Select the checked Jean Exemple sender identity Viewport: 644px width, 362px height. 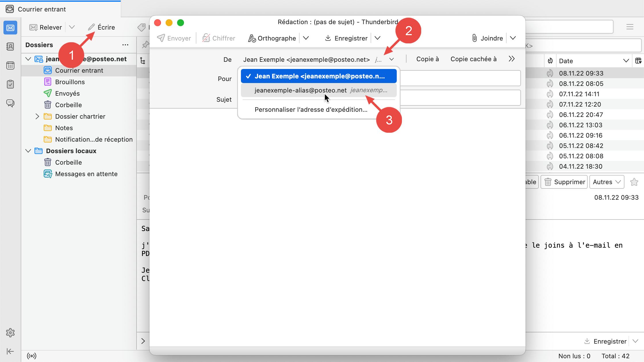[x=319, y=76]
